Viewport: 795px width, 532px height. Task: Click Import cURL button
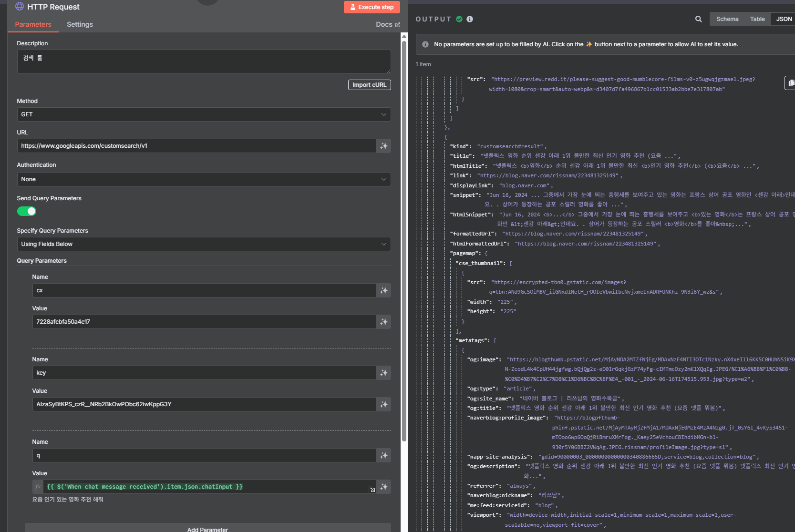[370, 85]
